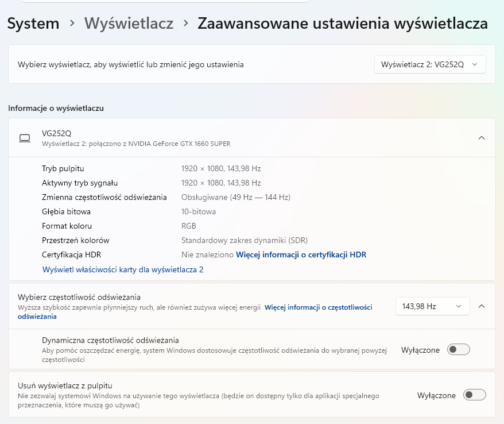Click the Wybierz częstotliwość odświeżania heading
504x424 pixels.
79,297
